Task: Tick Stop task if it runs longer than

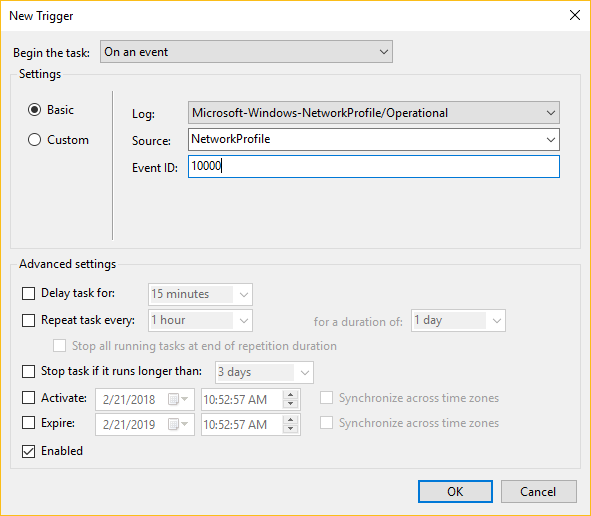Action: pos(28,371)
